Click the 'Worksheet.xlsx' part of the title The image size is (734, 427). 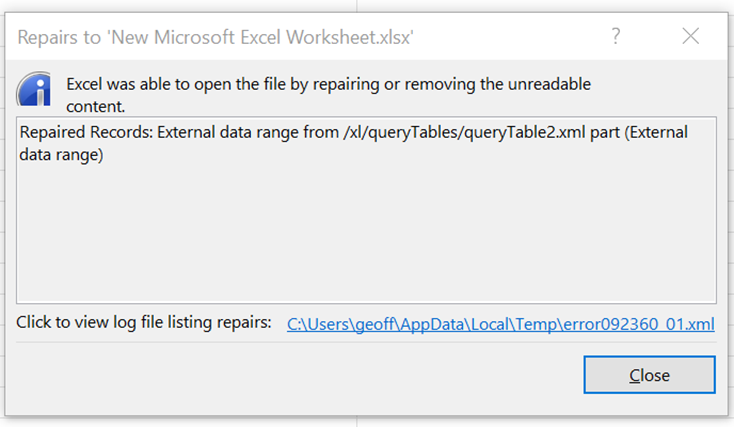coord(350,37)
